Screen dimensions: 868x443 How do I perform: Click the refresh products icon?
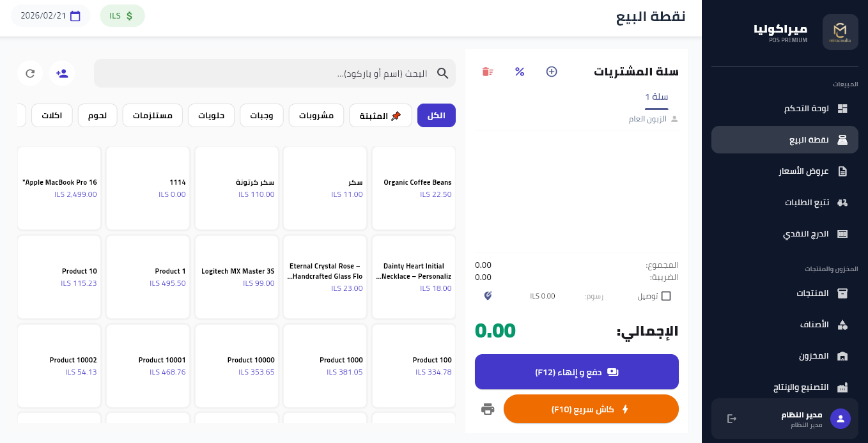[30, 74]
